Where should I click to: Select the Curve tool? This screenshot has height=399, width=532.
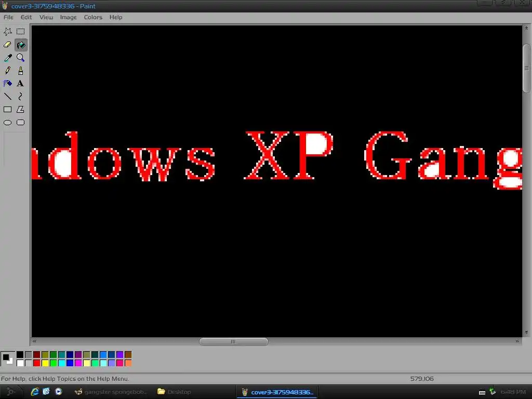coord(21,96)
